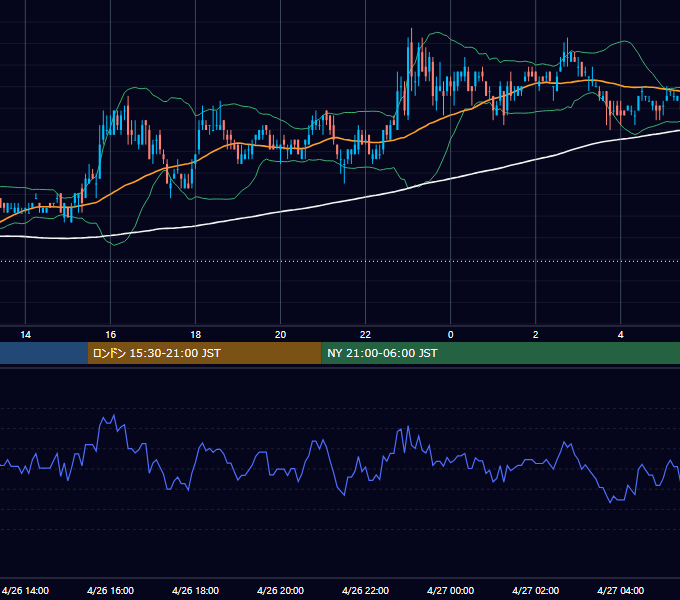This screenshot has width=680, height=600.
Task: Click the 20 hour axis label
Action: (281, 335)
